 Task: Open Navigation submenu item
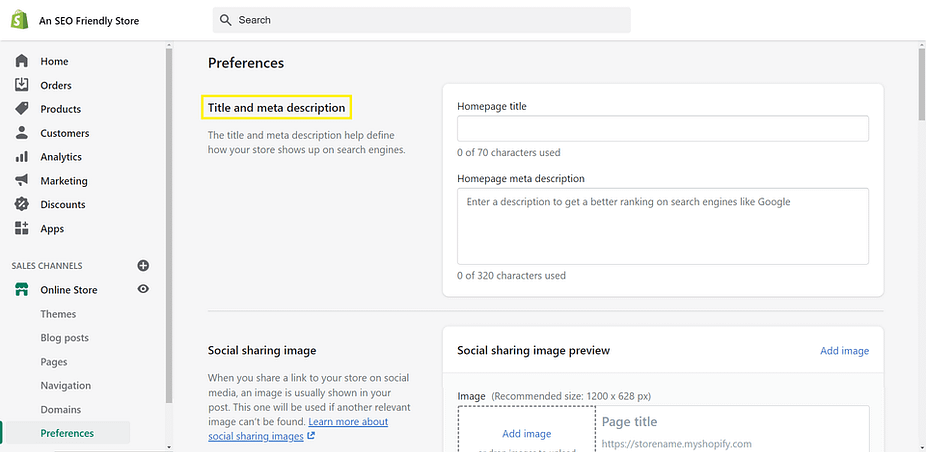[66, 385]
